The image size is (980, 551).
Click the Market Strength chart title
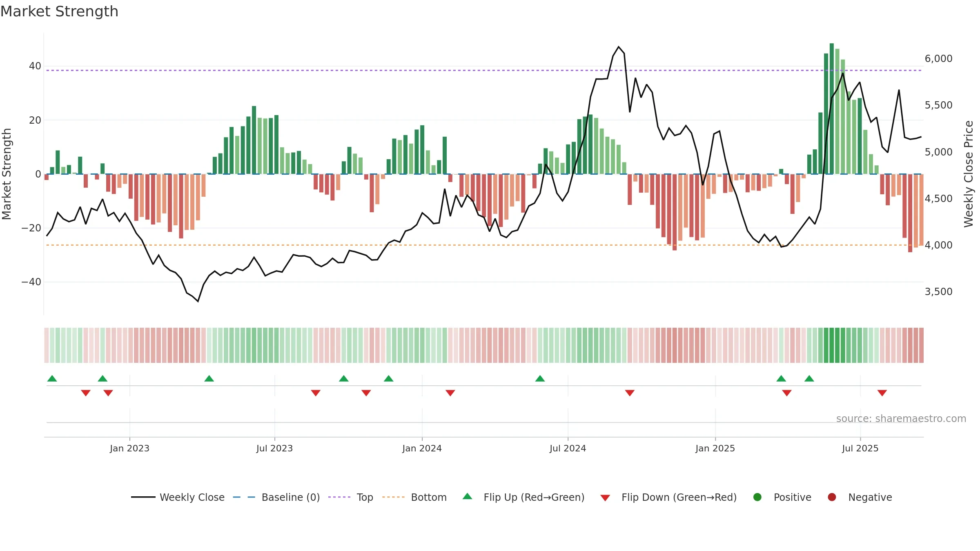(x=60, y=11)
